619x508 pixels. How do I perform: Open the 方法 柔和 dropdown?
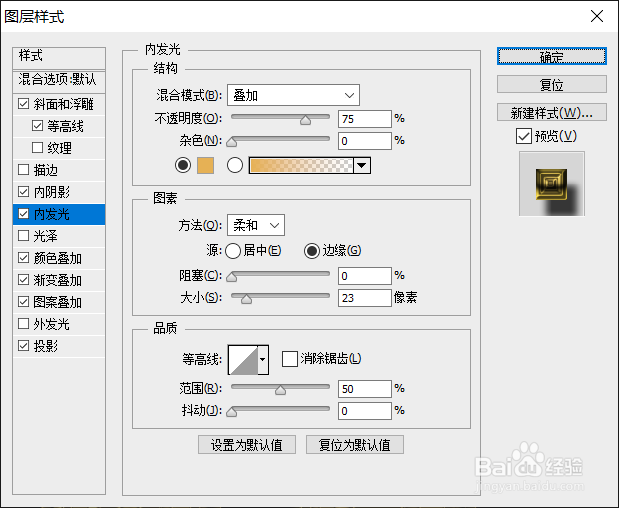[256, 225]
